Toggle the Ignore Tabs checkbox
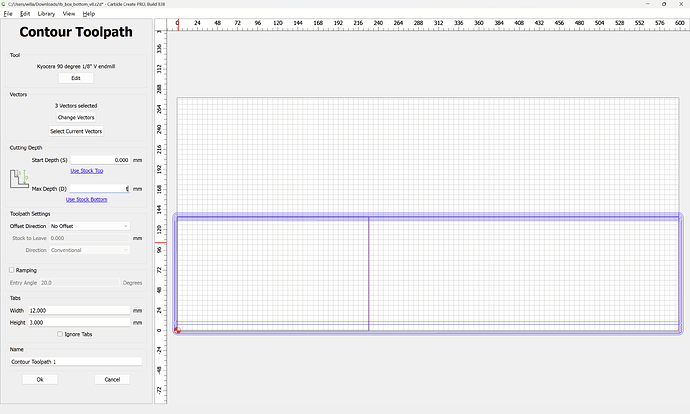 [x=59, y=333]
